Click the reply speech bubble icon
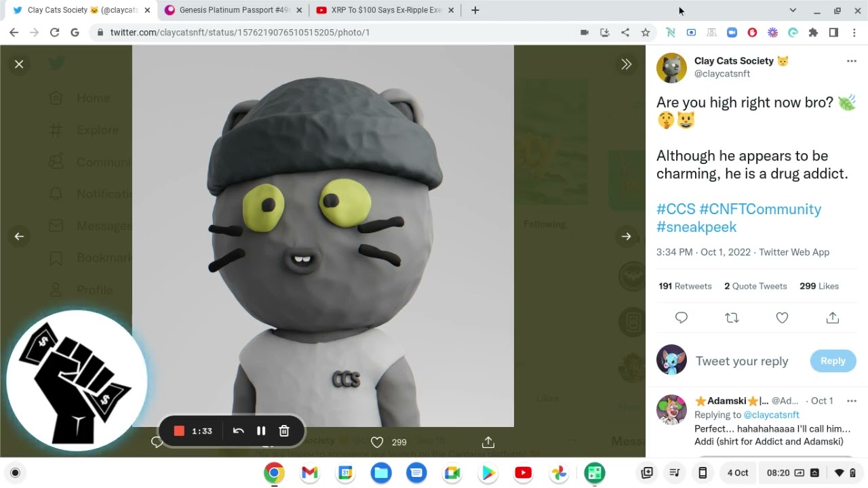Screen dimensions: 868x488 point(682,317)
